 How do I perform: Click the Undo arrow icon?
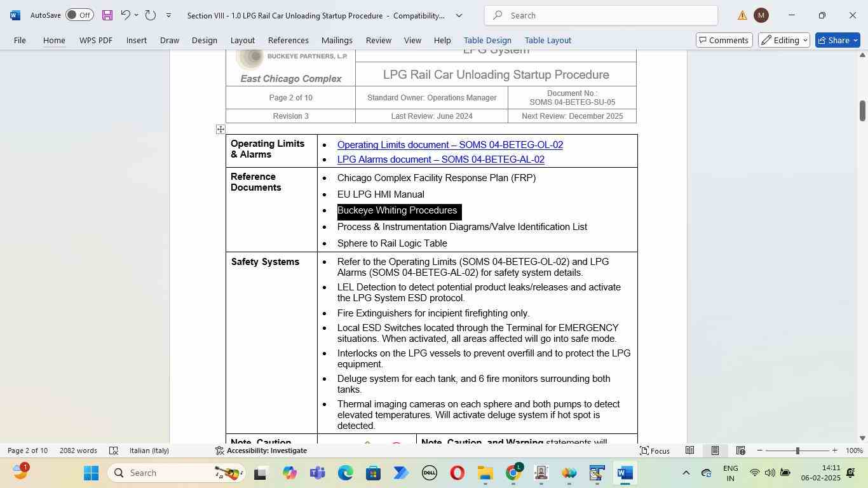pos(126,15)
